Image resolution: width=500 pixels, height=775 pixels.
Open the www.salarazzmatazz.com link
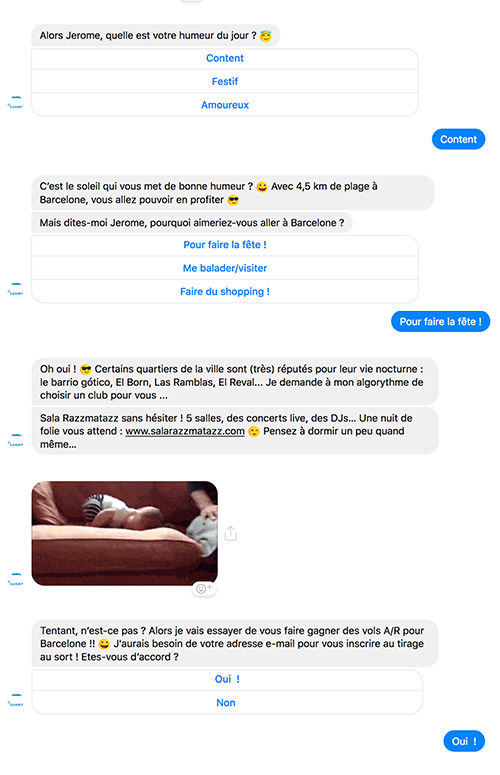pyautogui.click(x=185, y=431)
